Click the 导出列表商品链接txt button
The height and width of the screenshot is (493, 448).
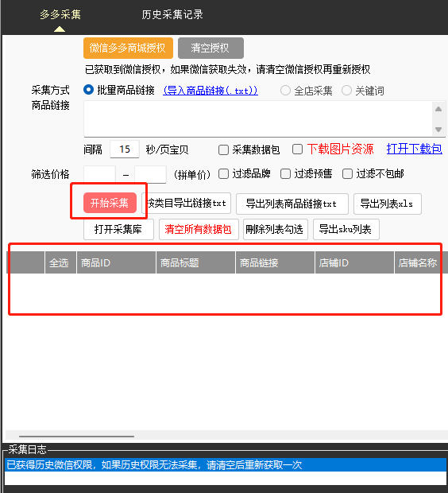[292, 204]
